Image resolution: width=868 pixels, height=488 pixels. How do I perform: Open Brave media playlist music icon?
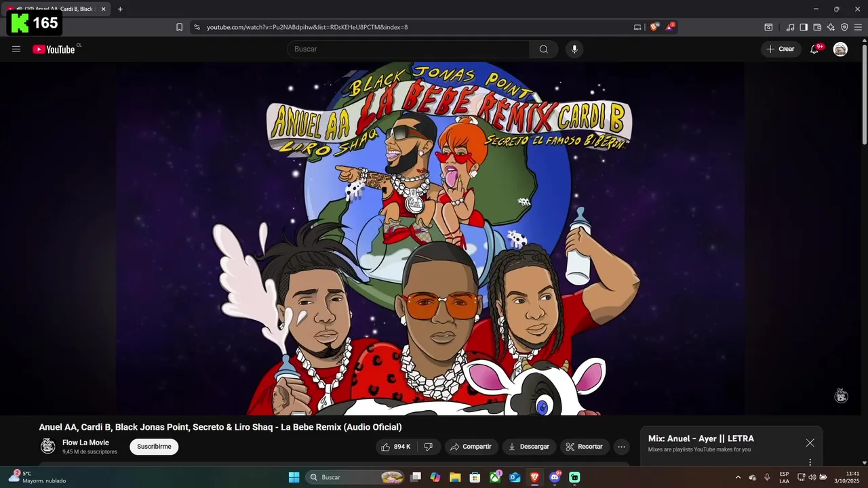[790, 27]
